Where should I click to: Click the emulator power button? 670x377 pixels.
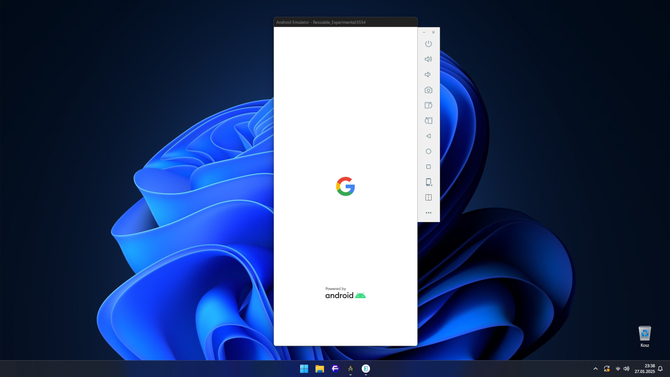(428, 44)
